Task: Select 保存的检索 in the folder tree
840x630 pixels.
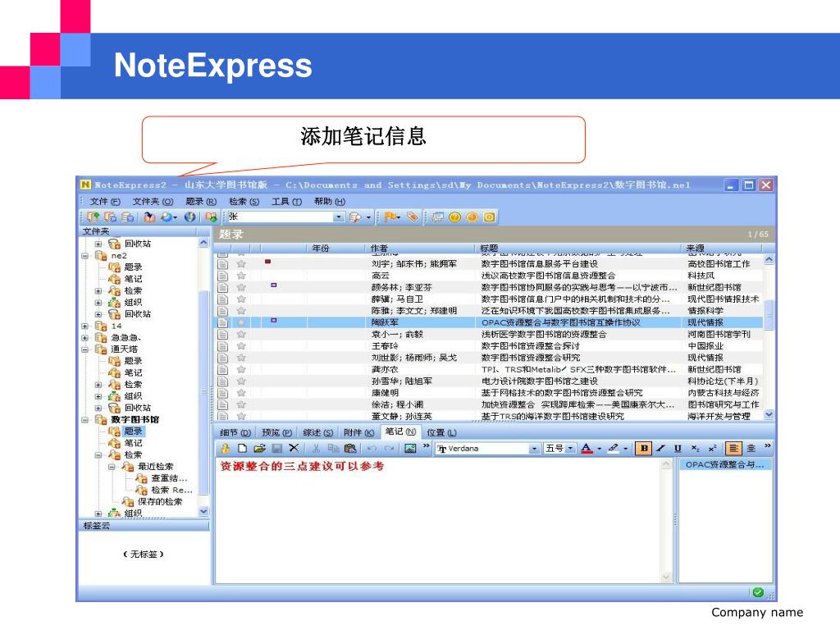Action: [x=160, y=502]
